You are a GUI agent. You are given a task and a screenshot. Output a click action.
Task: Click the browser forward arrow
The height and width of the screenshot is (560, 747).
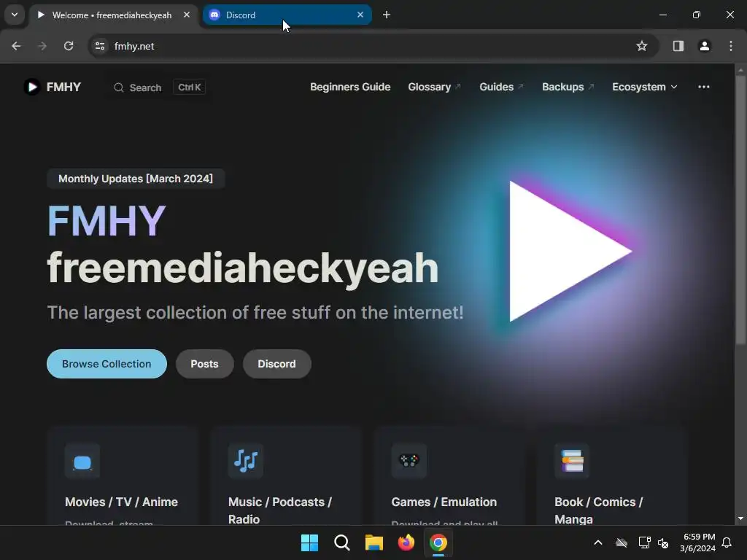[x=42, y=46]
